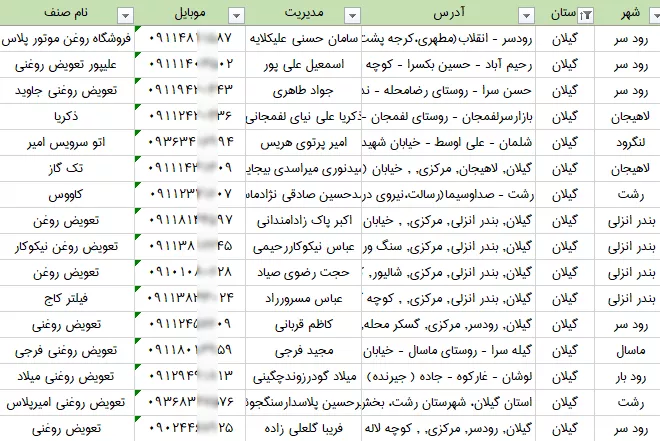Select the address cell starting لوشان - غارکوه
The width and height of the screenshot is (660, 441).
click(x=449, y=377)
